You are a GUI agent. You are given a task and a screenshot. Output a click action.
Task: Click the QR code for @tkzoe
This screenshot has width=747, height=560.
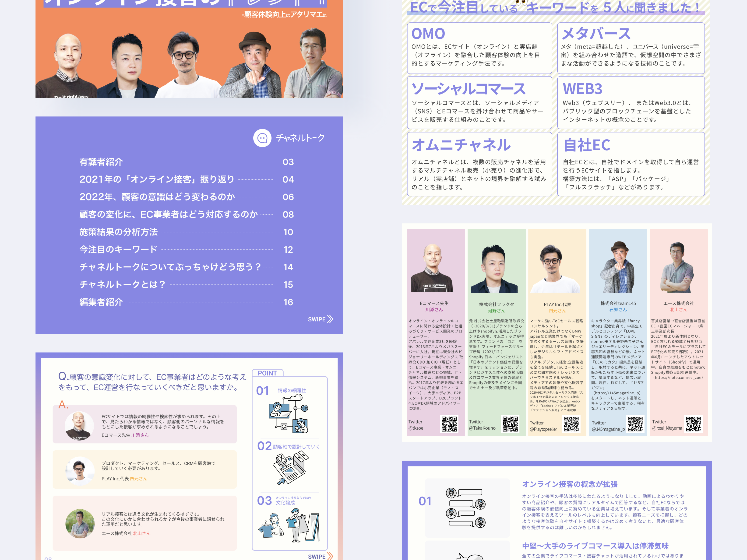coord(449,424)
